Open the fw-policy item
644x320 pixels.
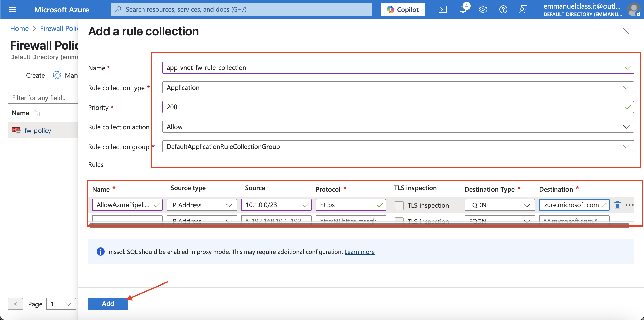pyautogui.click(x=38, y=130)
